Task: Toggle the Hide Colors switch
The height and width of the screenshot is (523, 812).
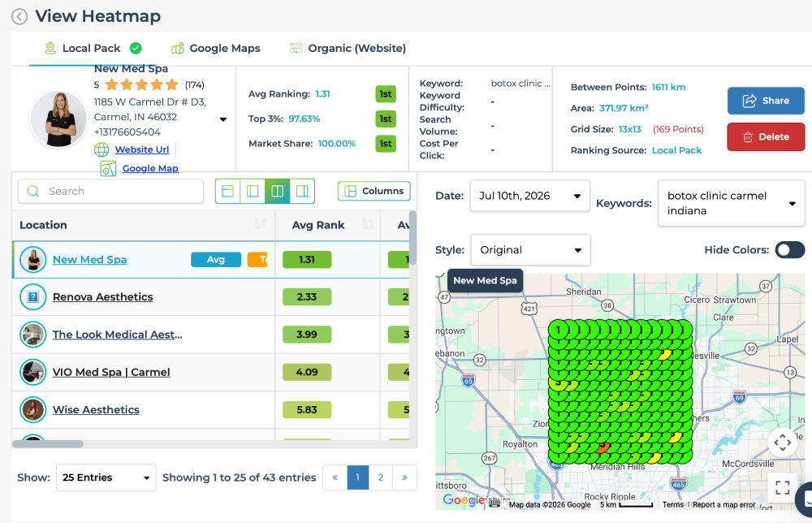Action: (x=790, y=250)
